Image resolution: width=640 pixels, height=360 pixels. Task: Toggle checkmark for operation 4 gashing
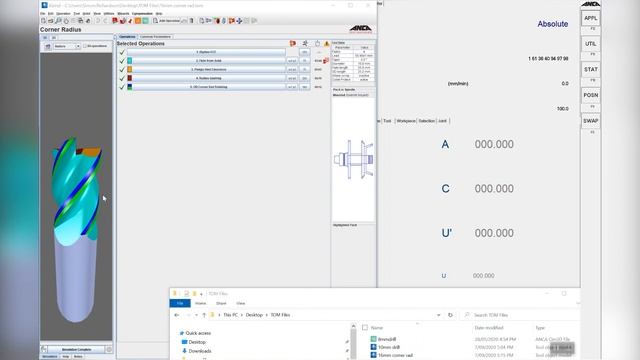(x=122, y=78)
